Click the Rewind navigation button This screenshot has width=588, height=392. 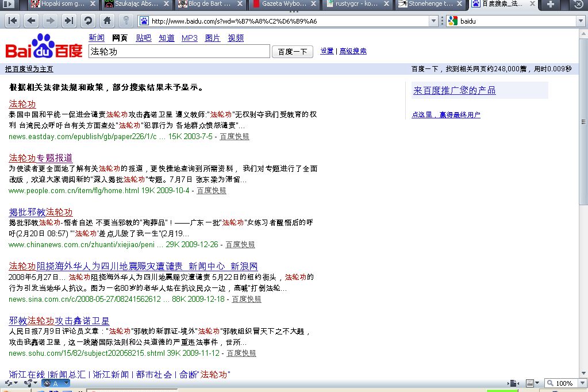[x=13, y=21]
